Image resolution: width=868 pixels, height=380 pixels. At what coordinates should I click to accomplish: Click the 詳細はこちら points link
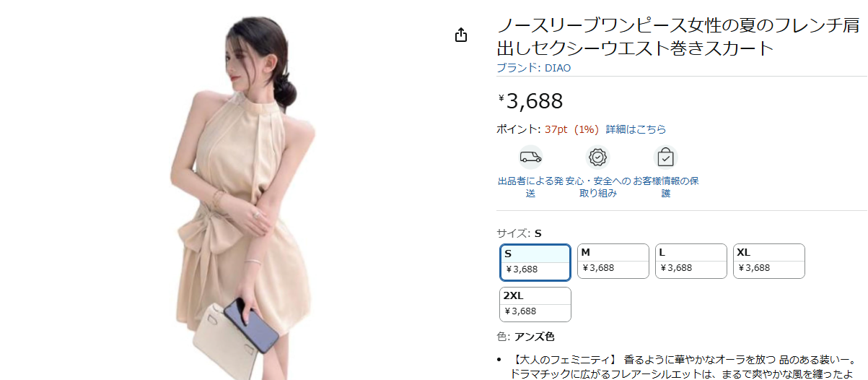pyautogui.click(x=636, y=129)
